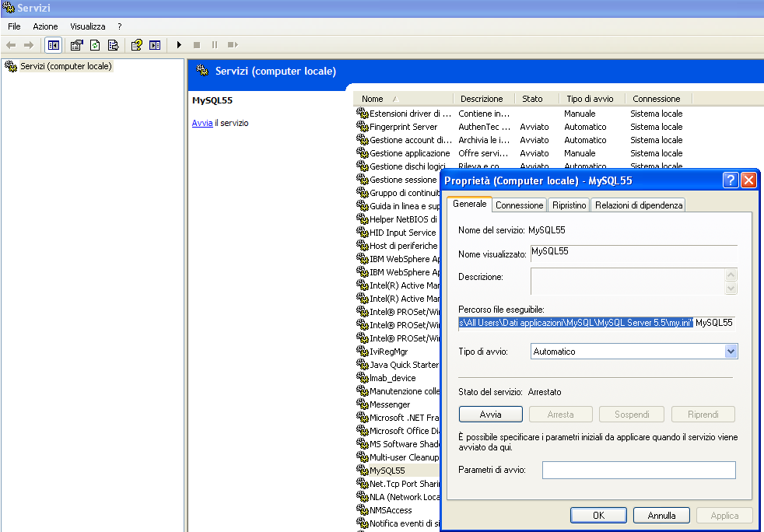Switch to the Ripristino tab
Viewport: 764px width, 532px height.
click(x=569, y=205)
